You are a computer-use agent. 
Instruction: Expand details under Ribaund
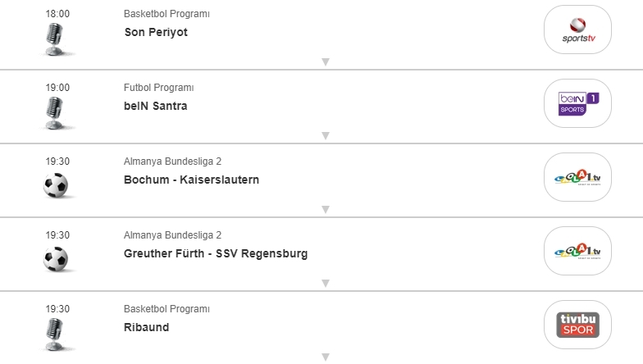click(x=326, y=357)
